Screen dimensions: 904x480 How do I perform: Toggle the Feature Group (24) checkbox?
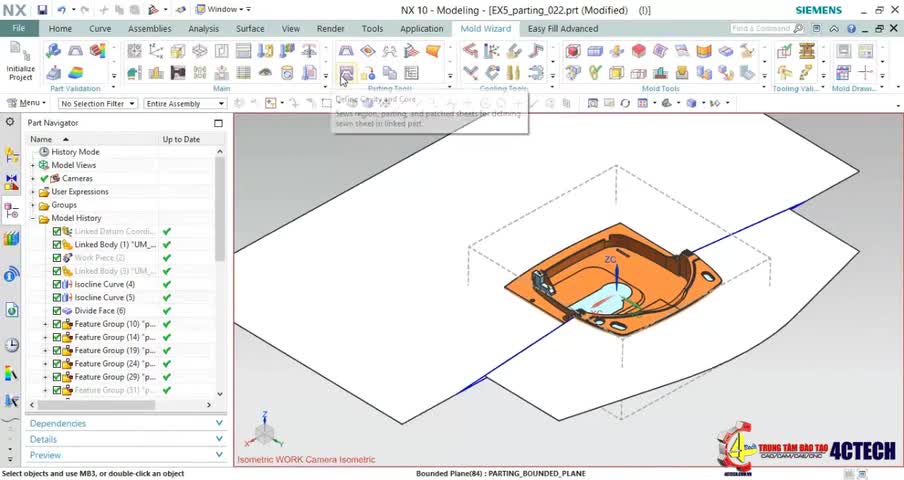(x=56, y=364)
